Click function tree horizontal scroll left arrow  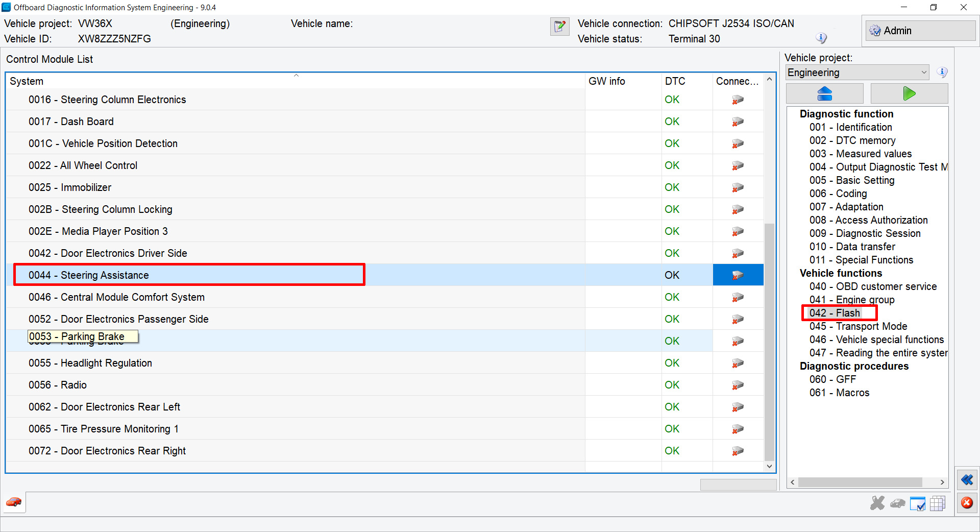(x=793, y=482)
